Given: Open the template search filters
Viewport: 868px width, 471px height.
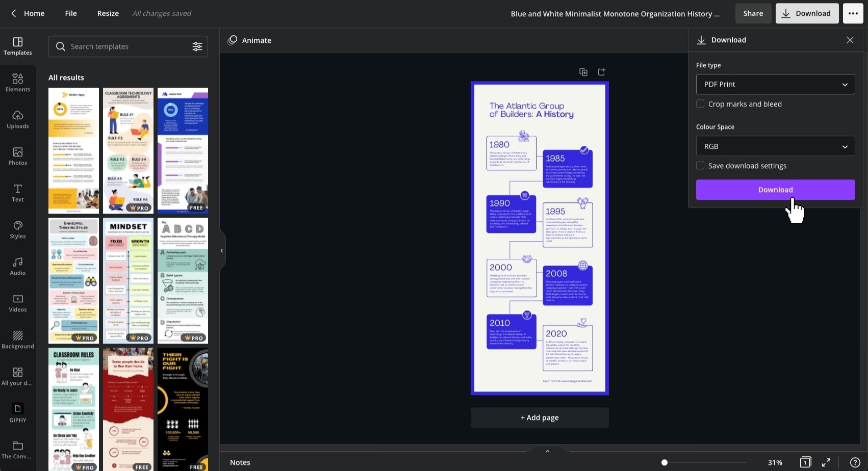Looking at the screenshot, I should pyautogui.click(x=197, y=46).
